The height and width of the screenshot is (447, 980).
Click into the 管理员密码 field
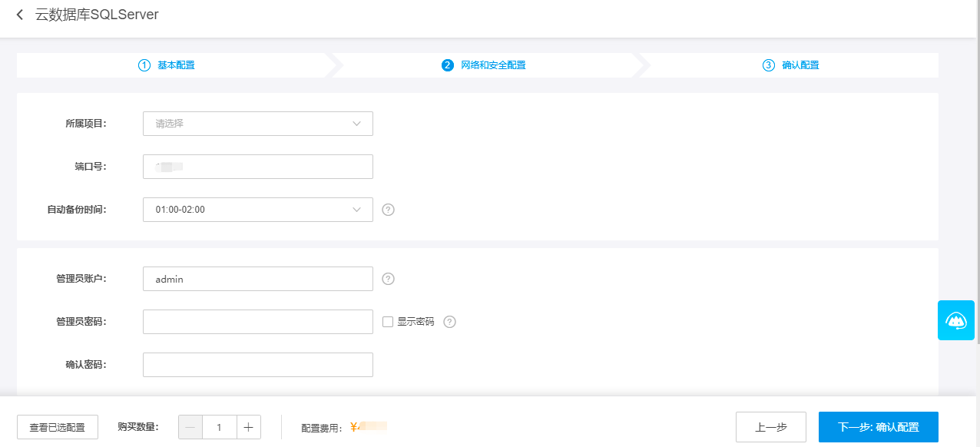[258, 322]
